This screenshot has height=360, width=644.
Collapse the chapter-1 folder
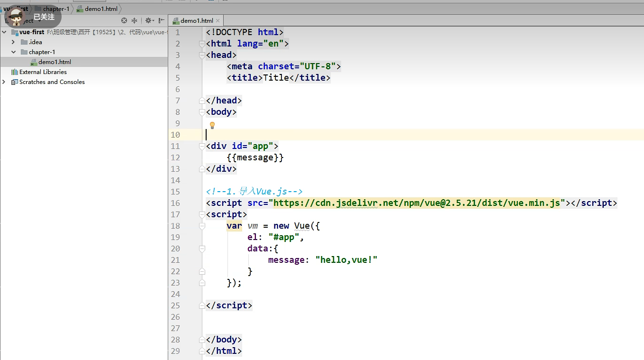14,52
